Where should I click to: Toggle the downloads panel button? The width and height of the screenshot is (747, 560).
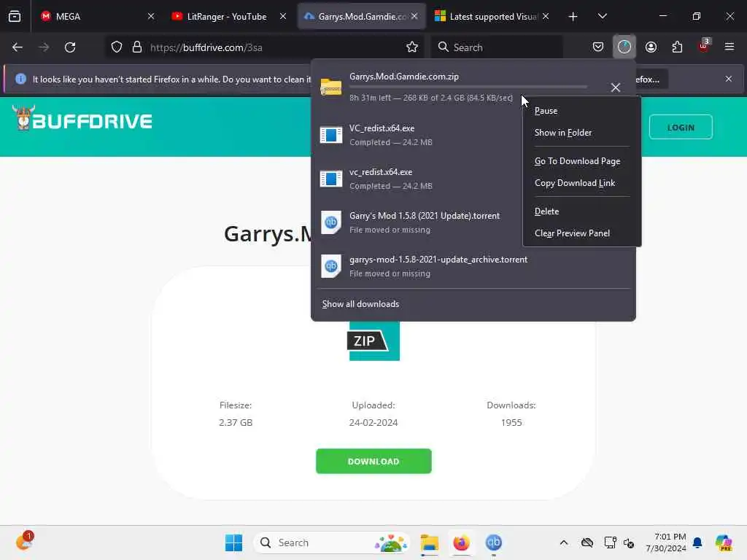pos(624,47)
